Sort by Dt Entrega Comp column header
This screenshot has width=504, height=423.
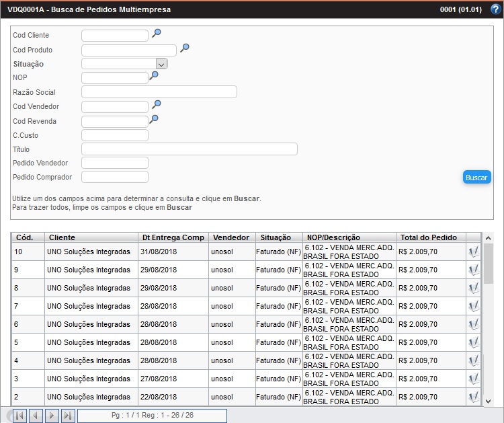[173, 237]
